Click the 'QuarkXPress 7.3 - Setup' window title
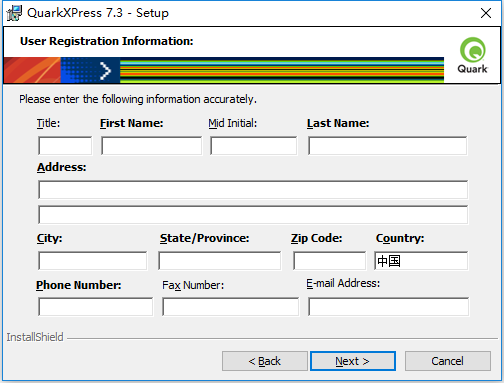This screenshot has height=383, width=504. click(98, 13)
